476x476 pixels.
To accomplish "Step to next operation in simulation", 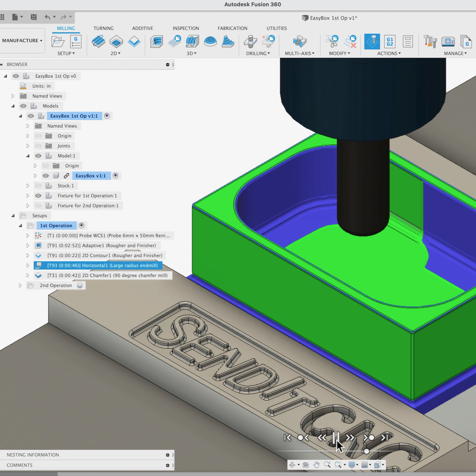I will click(369, 438).
